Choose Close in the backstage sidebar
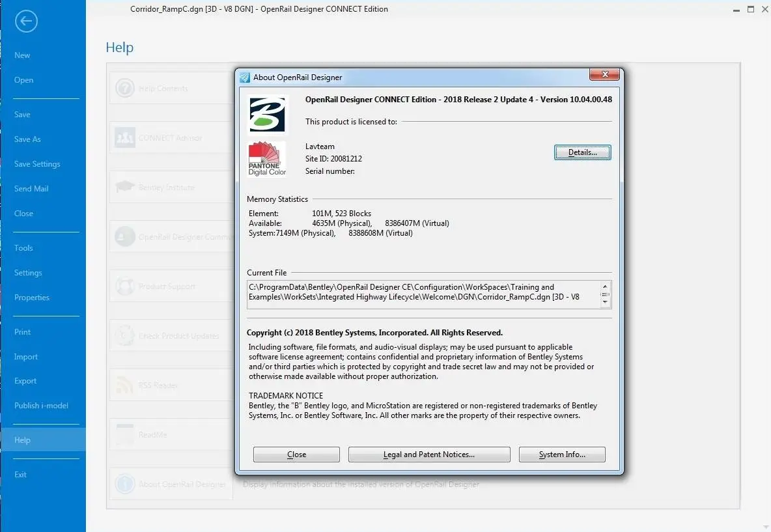 [x=23, y=214]
